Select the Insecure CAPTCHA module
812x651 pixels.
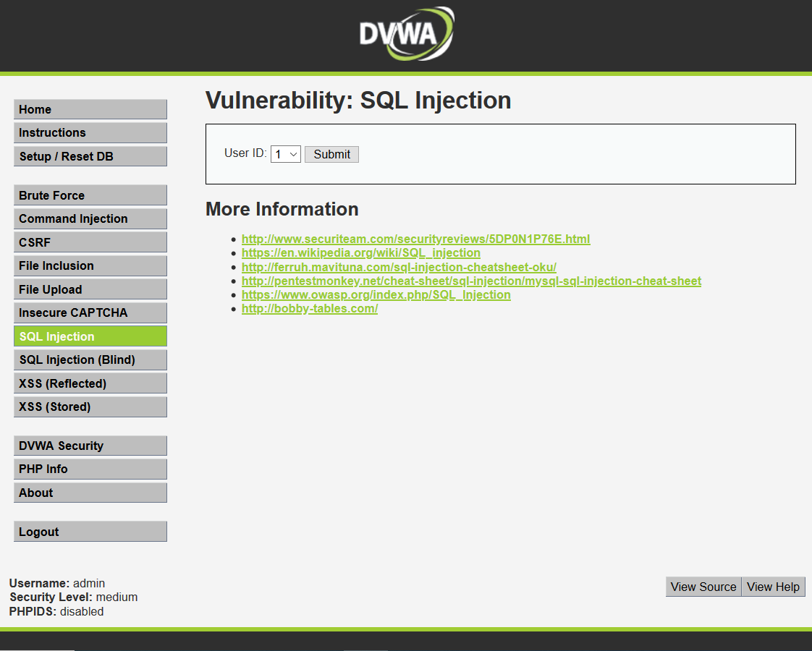90,312
